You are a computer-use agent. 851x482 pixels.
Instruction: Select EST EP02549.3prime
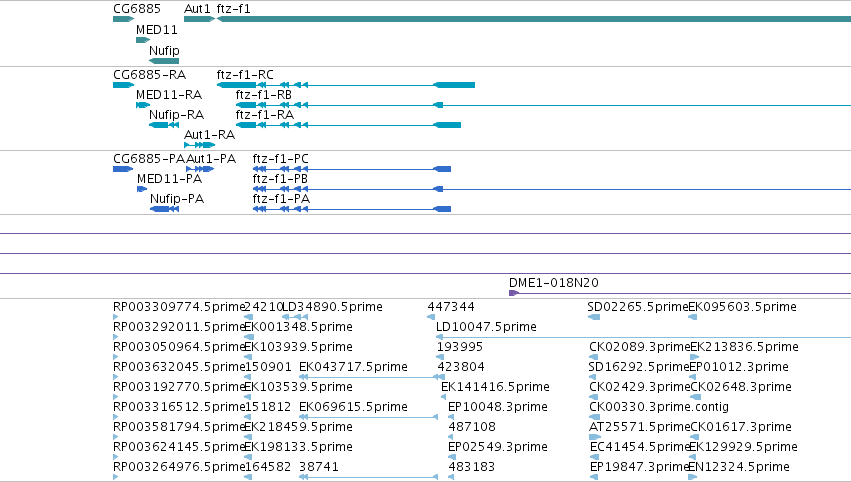pyautogui.click(x=498, y=447)
